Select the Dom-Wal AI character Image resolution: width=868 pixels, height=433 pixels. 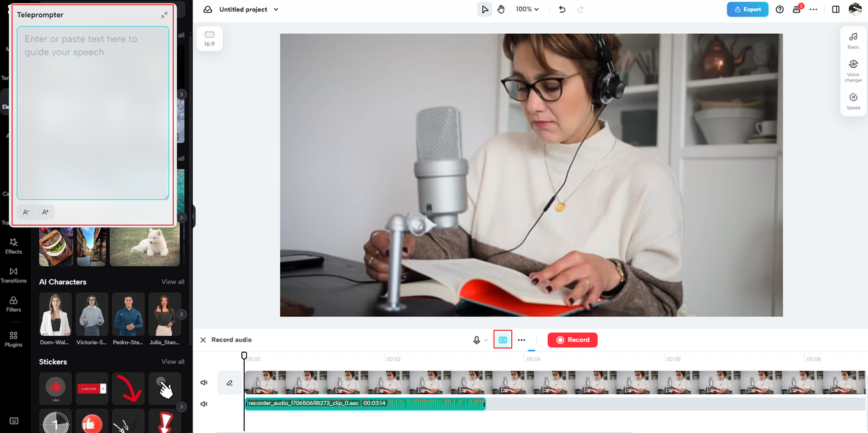click(56, 315)
